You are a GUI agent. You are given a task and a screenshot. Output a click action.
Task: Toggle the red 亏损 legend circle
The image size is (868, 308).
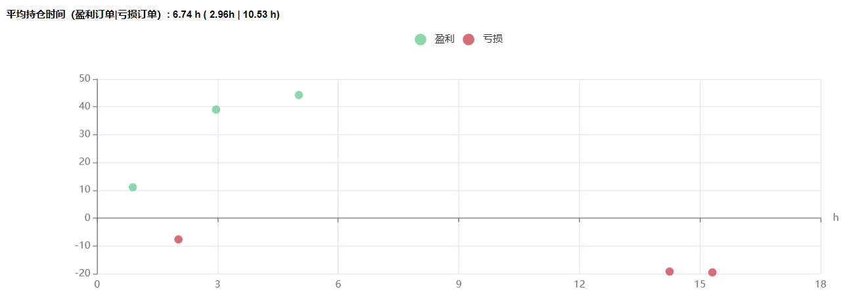point(468,39)
